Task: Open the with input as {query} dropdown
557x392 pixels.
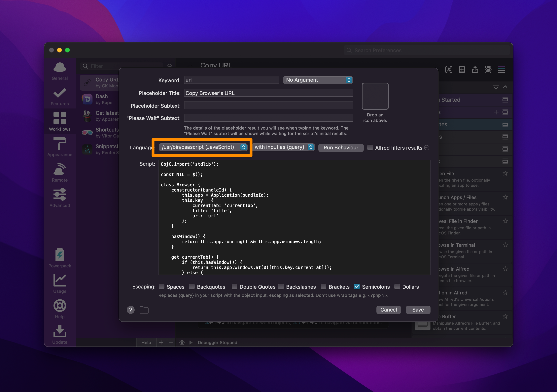Action: (283, 147)
